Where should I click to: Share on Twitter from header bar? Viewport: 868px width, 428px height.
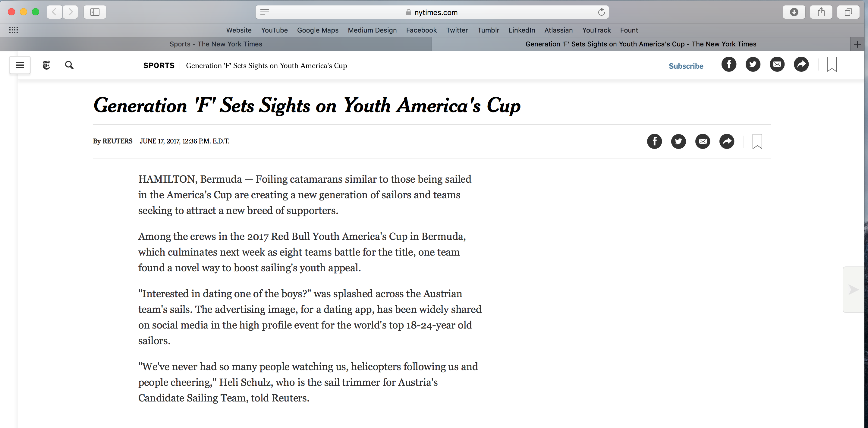pyautogui.click(x=753, y=65)
